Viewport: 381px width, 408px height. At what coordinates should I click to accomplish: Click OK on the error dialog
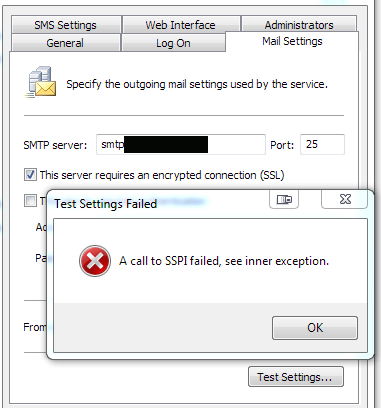(x=315, y=328)
